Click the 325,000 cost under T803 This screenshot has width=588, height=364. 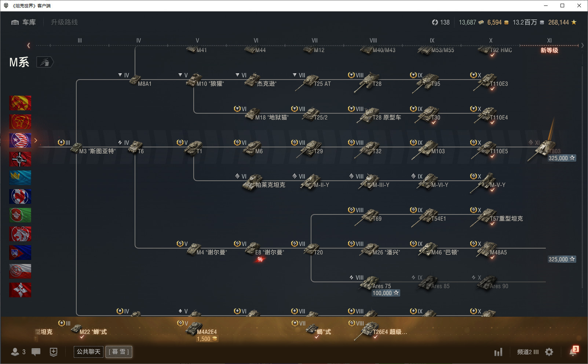[562, 158]
